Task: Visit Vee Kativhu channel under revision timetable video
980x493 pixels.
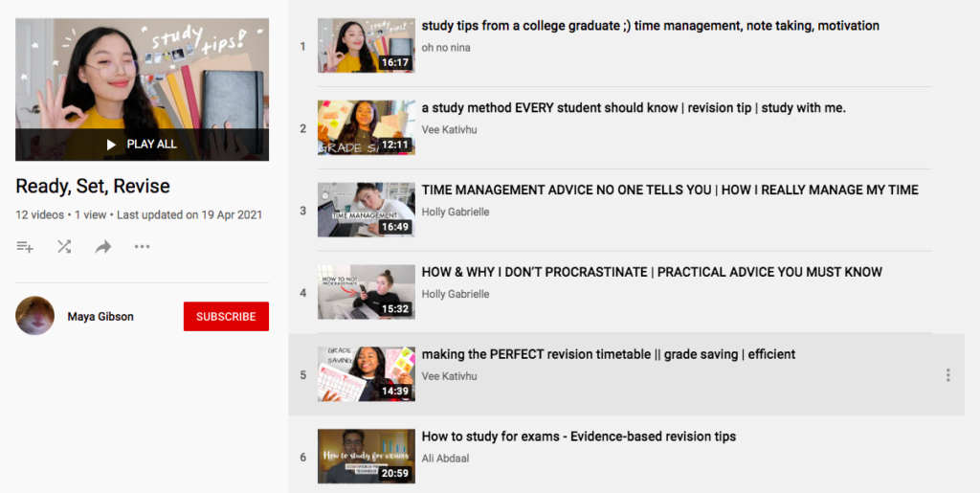Action: [x=450, y=376]
